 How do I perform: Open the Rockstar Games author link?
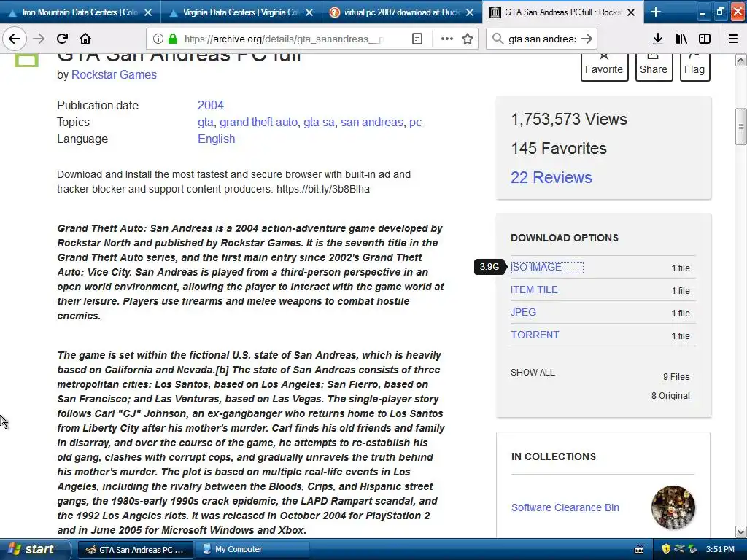coord(114,75)
